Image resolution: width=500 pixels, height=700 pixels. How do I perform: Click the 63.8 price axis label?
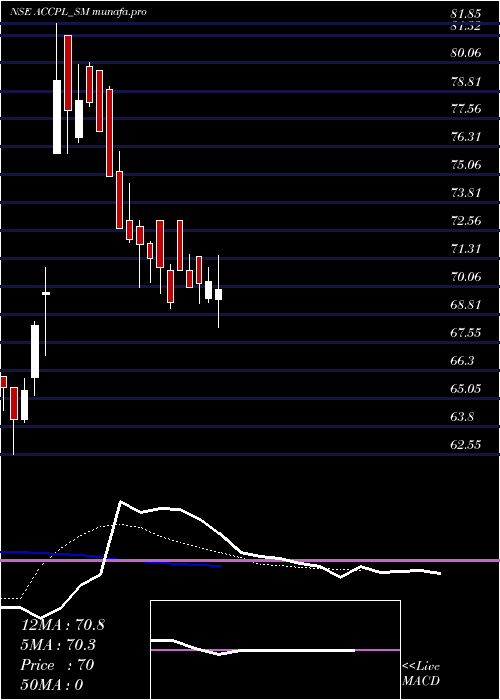(462, 417)
